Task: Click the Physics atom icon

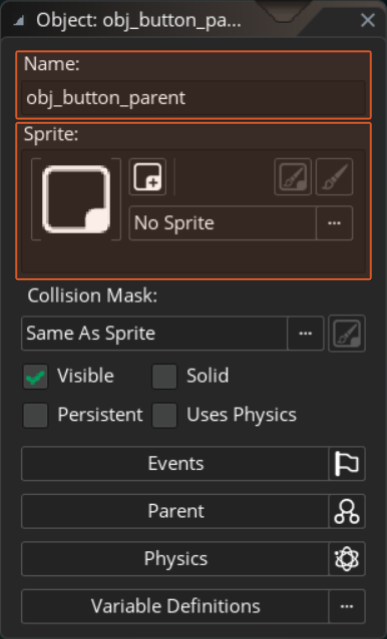Action: click(347, 559)
